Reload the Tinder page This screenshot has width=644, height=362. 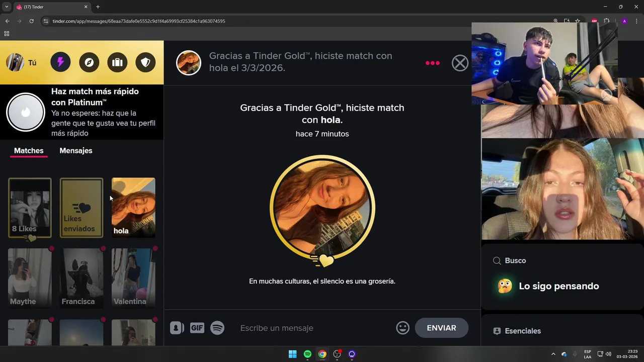click(31, 21)
